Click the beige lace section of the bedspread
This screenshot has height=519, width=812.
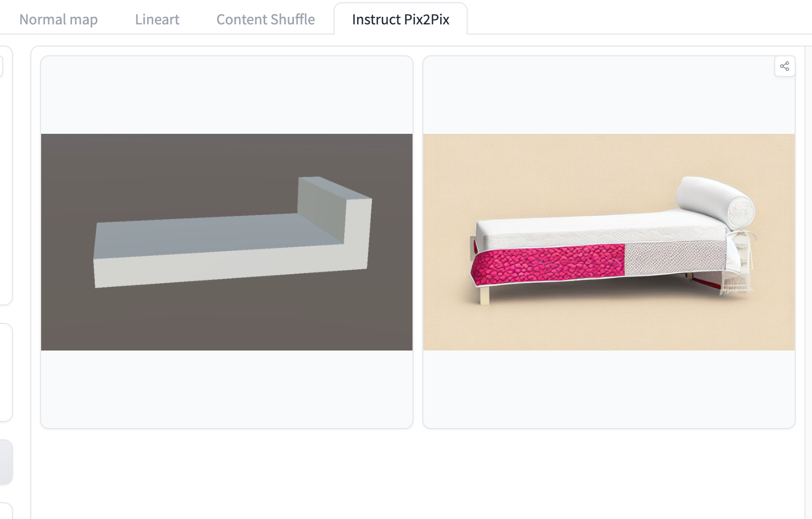(674, 256)
